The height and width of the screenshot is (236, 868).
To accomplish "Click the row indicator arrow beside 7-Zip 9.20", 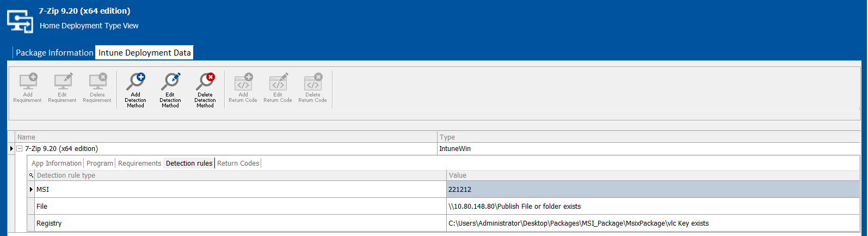I will coord(11,149).
